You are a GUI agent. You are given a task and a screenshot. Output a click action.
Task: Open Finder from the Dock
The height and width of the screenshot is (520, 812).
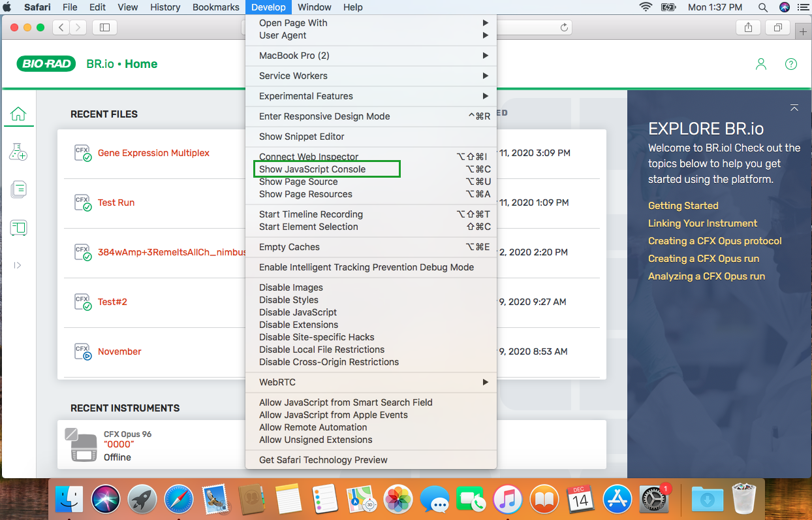click(70, 499)
